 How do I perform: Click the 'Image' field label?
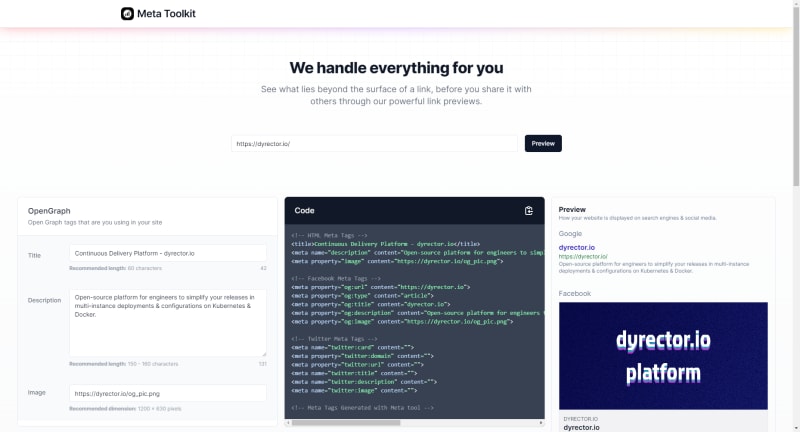point(37,392)
